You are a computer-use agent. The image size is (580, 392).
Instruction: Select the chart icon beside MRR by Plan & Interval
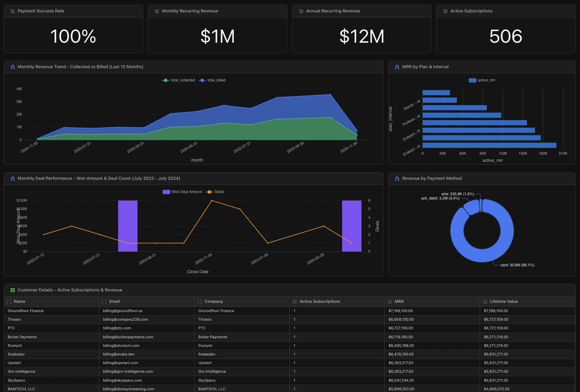tap(397, 67)
